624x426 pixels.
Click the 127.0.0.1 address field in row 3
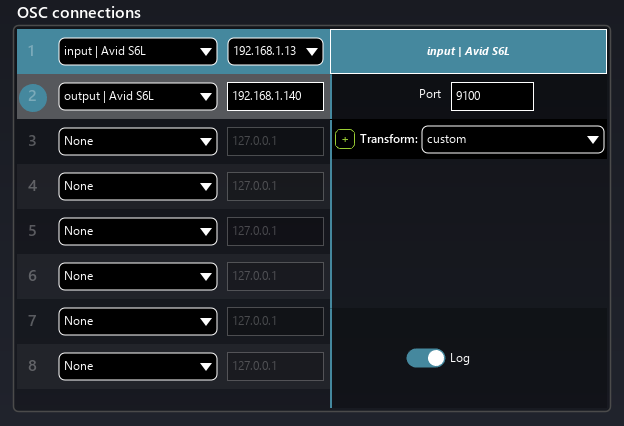[275, 141]
